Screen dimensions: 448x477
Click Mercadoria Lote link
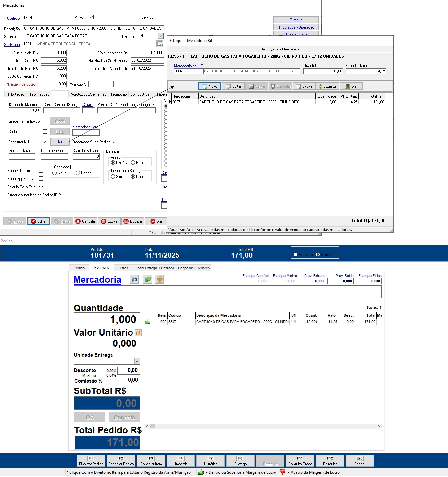[85, 127]
